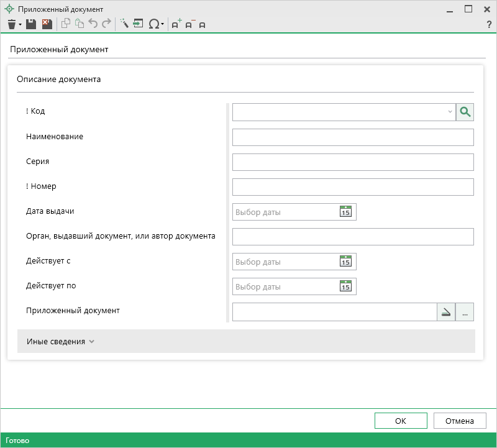497x448 pixels.
Task: Click the save floppy disk icon
Action: coord(30,24)
